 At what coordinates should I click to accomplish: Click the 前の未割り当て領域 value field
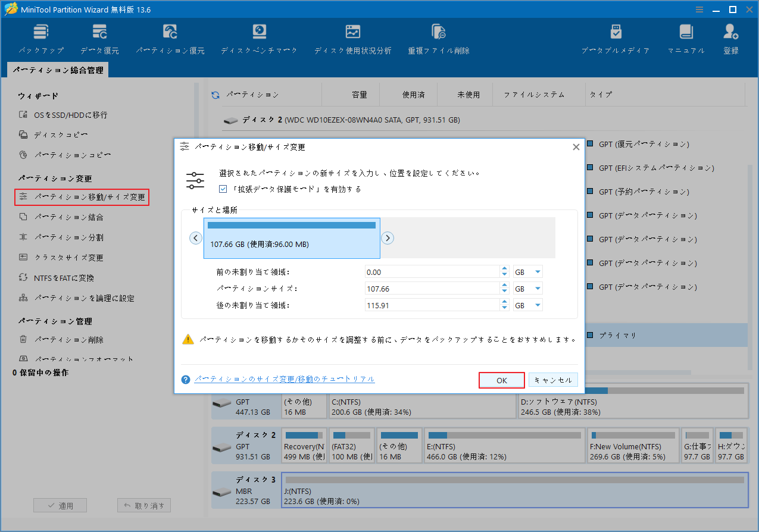coord(433,272)
